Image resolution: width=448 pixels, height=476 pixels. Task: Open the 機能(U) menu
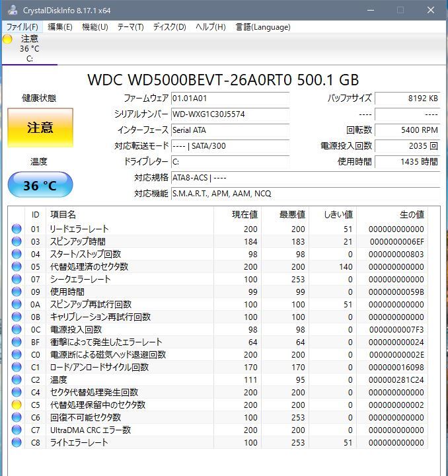point(95,27)
